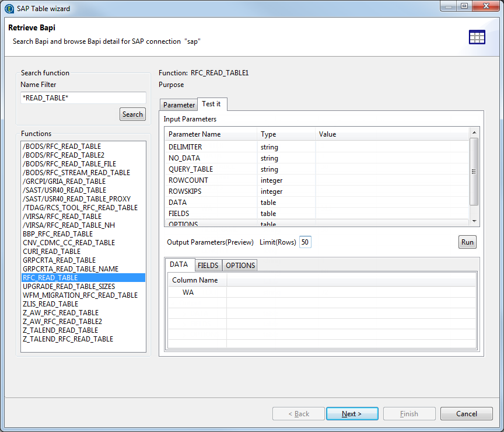This screenshot has width=504, height=432.
Task: Click the table icon in wizard header
Action: 477,37
